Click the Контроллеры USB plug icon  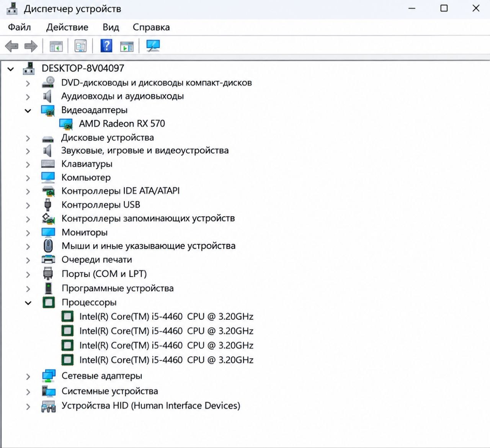click(x=47, y=205)
